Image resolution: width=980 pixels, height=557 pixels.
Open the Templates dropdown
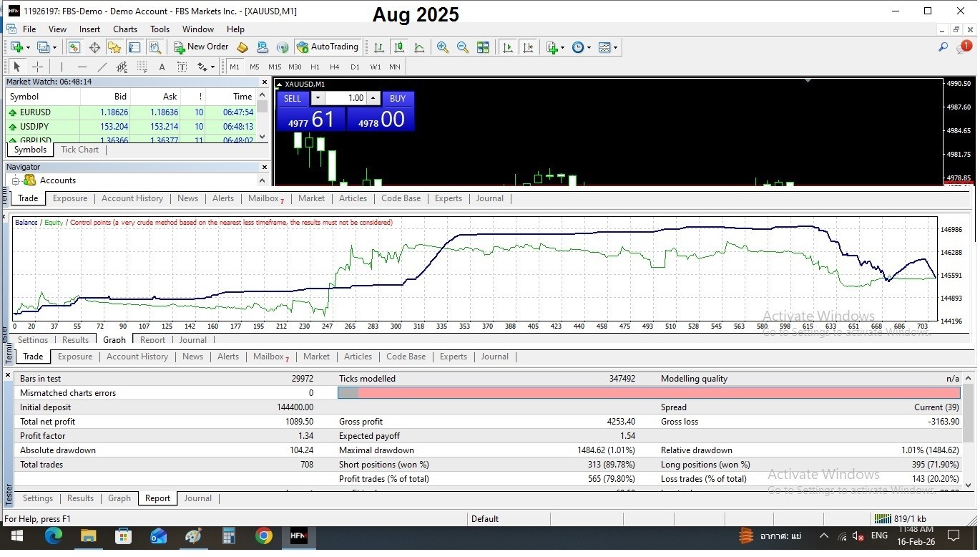(x=608, y=47)
